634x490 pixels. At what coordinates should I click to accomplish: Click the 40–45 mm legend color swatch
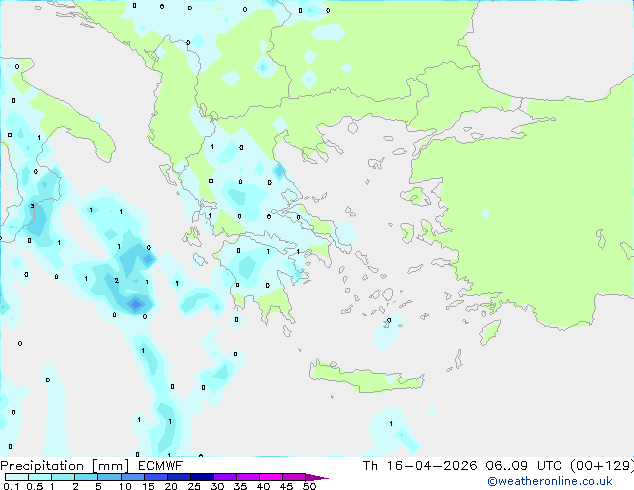tap(271, 477)
